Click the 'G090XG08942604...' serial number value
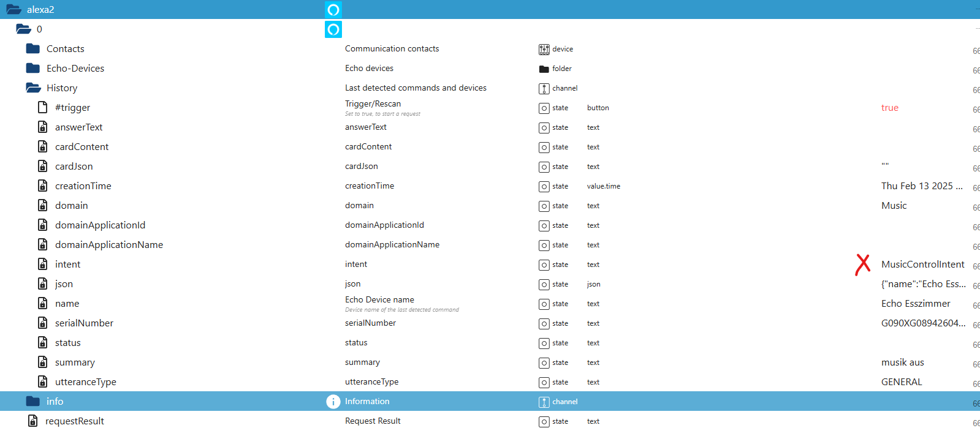 point(924,323)
